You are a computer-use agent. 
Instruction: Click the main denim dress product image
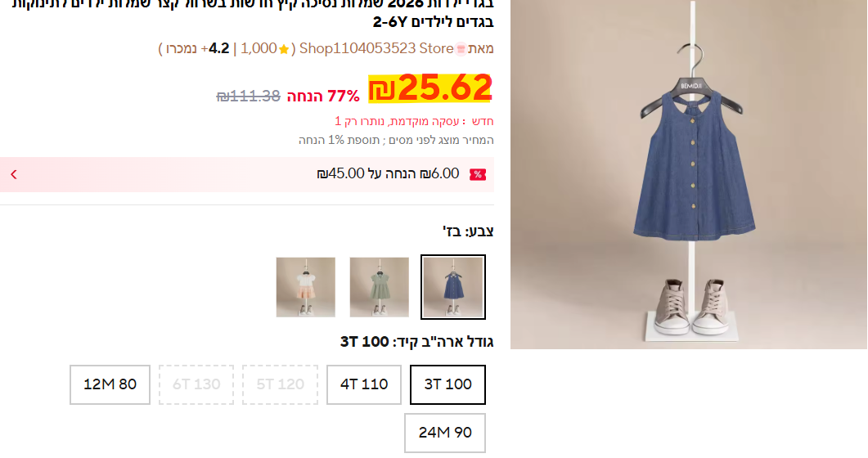pyautogui.click(x=689, y=174)
